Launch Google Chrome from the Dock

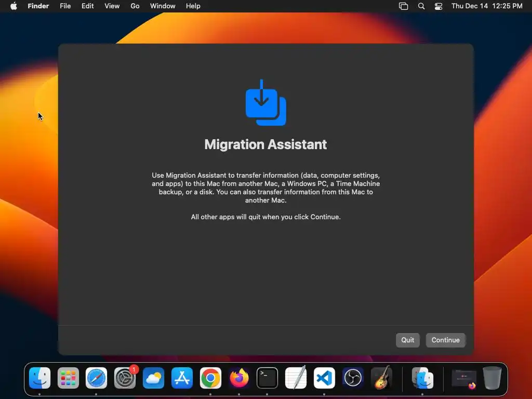pyautogui.click(x=210, y=378)
